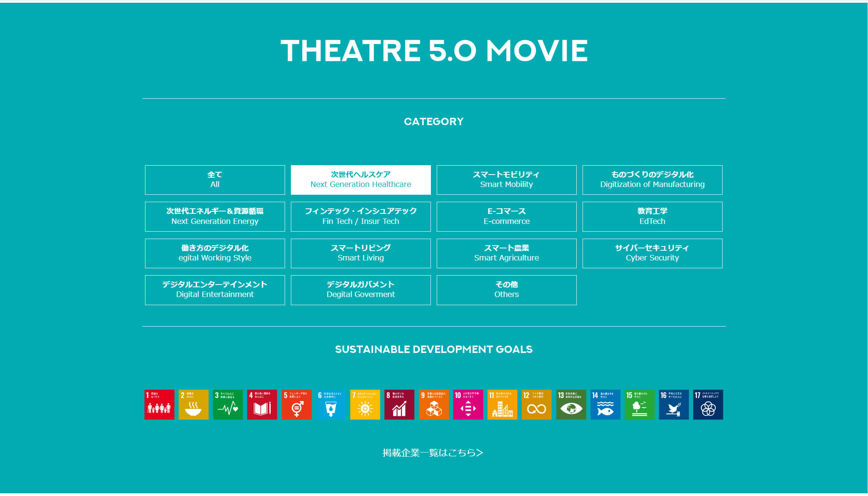868x496 pixels.
Task: Open the Fin Tech / Insur Tech category
Action: point(360,217)
